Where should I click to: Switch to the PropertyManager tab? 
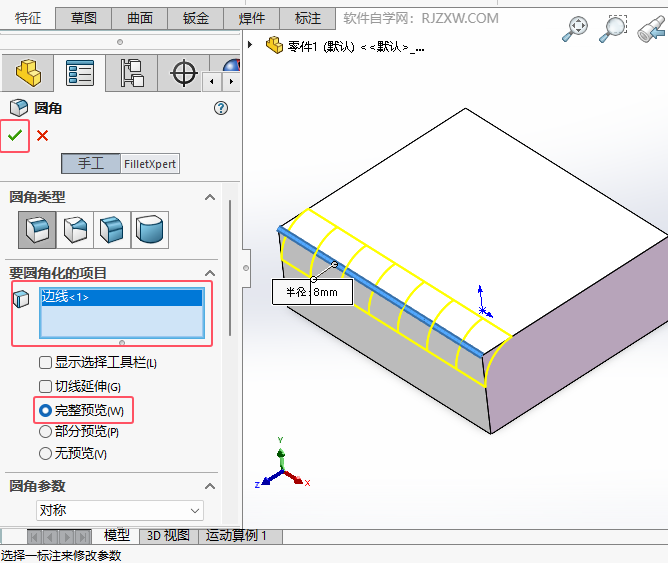pos(80,72)
